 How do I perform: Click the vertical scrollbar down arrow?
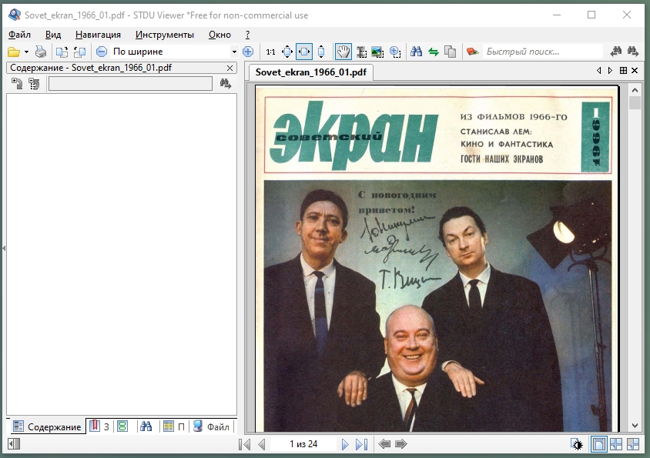click(635, 426)
